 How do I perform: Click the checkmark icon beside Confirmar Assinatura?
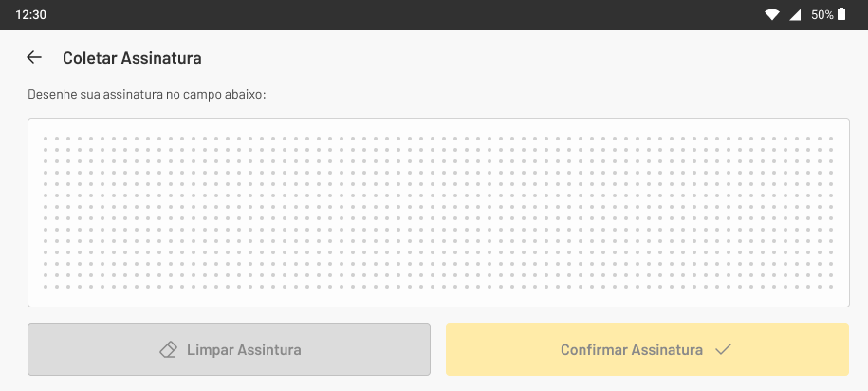pyautogui.click(x=723, y=349)
